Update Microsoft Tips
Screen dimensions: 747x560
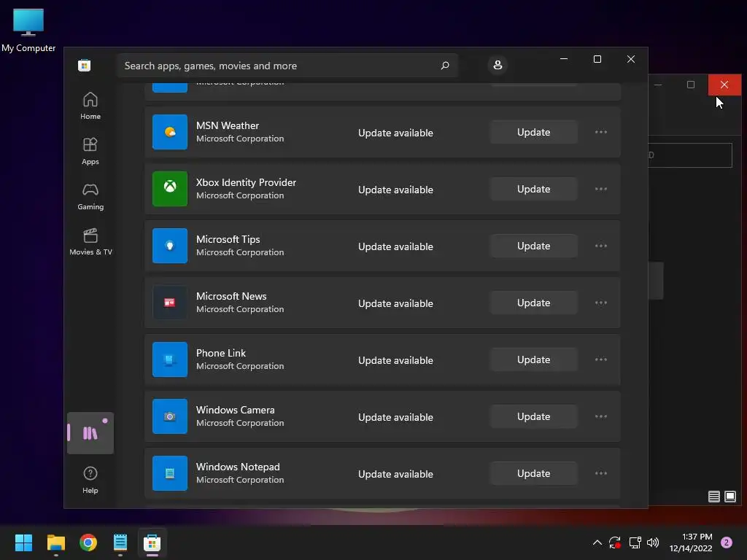pyautogui.click(x=533, y=246)
